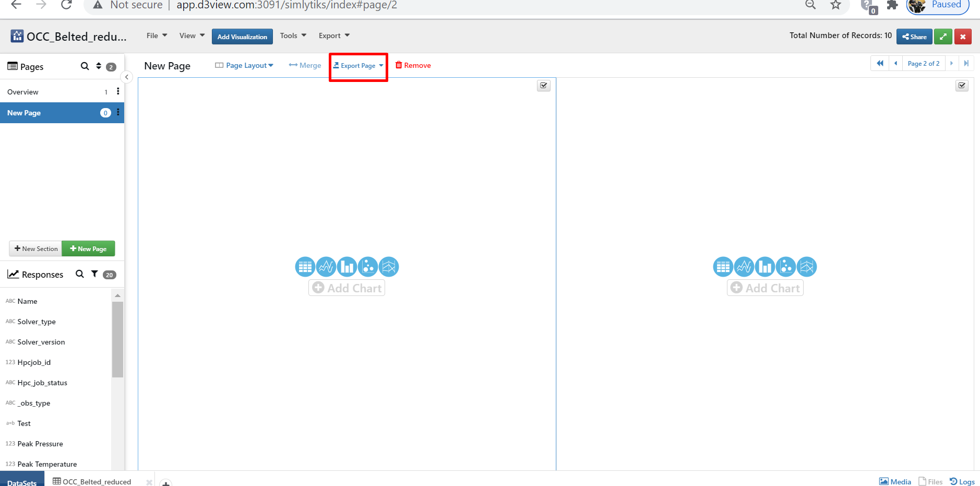Filter responses with the funnel icon
The width and height of the screenshot is (980, 486).
click(x=94, y=274)
